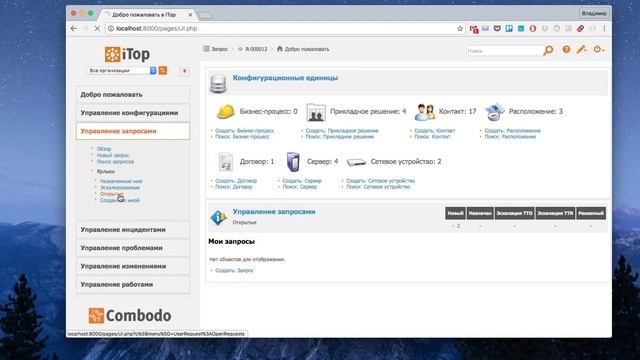Click the Opera red O extension icon

[533, 29]
